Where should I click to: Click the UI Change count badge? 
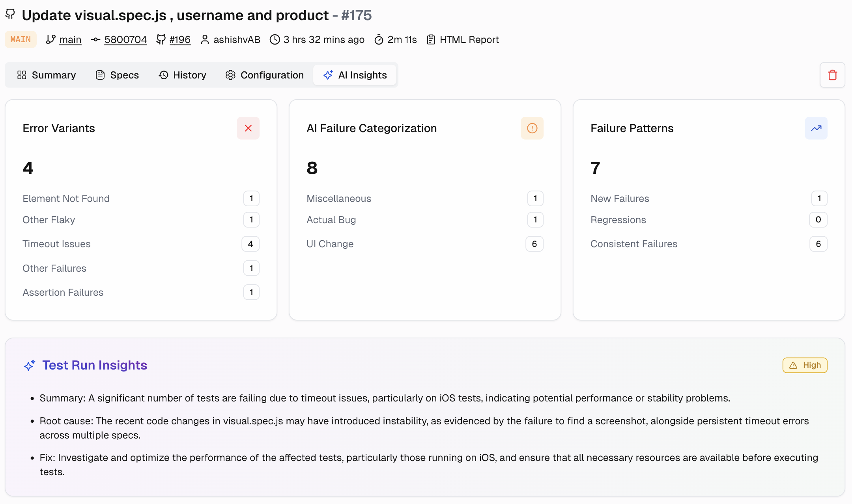point(534,244)
